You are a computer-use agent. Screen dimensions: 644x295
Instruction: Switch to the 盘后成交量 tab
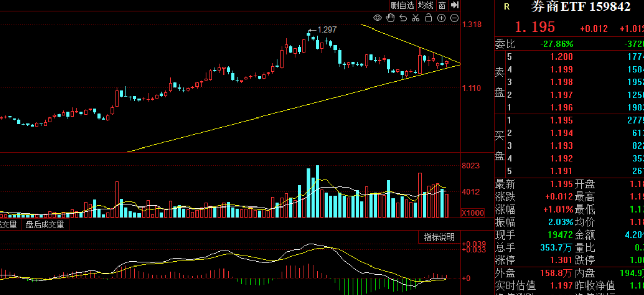tap(45, 224)
